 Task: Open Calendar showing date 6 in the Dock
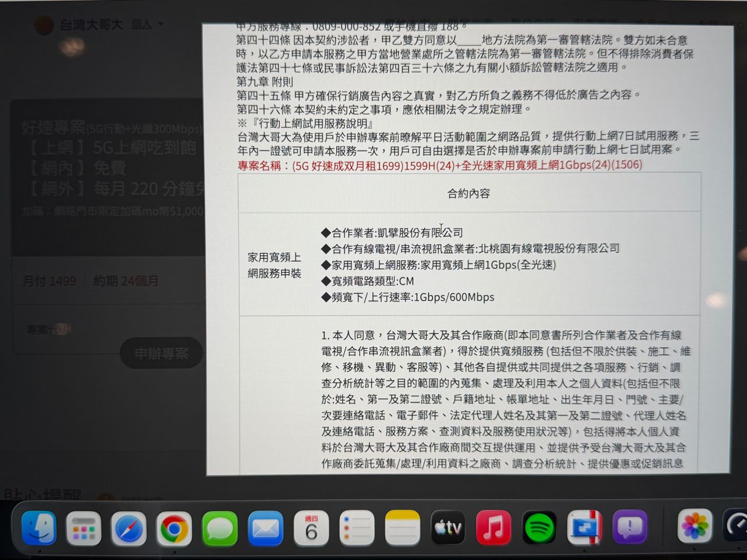(311, 529)
